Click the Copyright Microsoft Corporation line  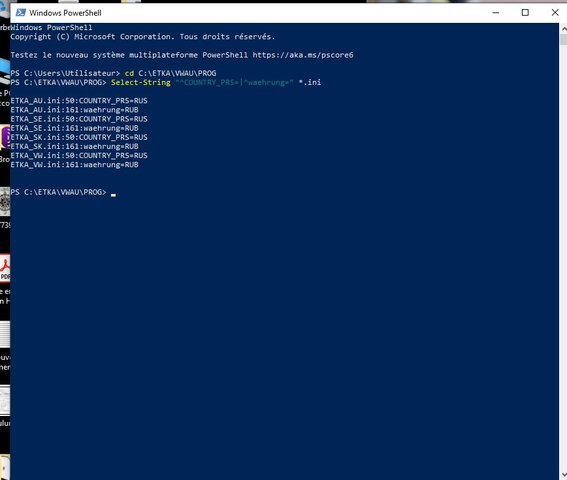(142, 37)
